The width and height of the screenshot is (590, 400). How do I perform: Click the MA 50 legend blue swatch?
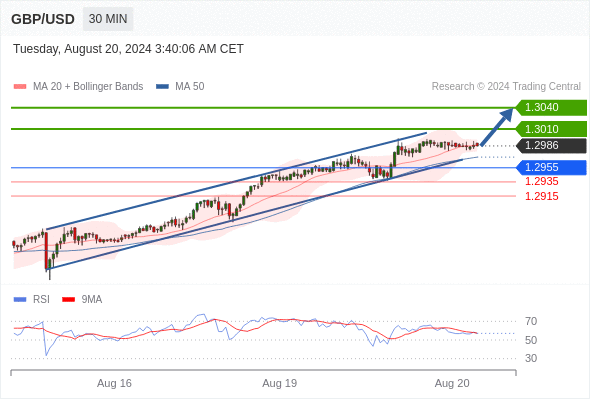[x=163, y=87]
